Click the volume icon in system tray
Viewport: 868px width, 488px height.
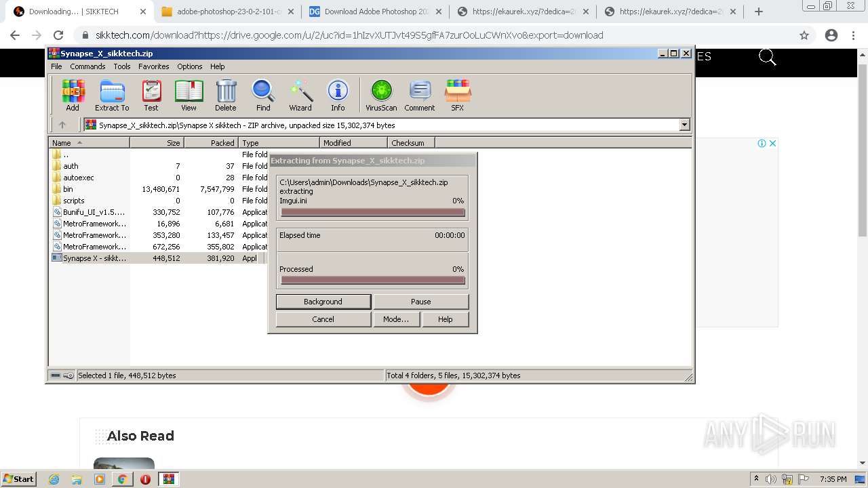tap(771, 479)
